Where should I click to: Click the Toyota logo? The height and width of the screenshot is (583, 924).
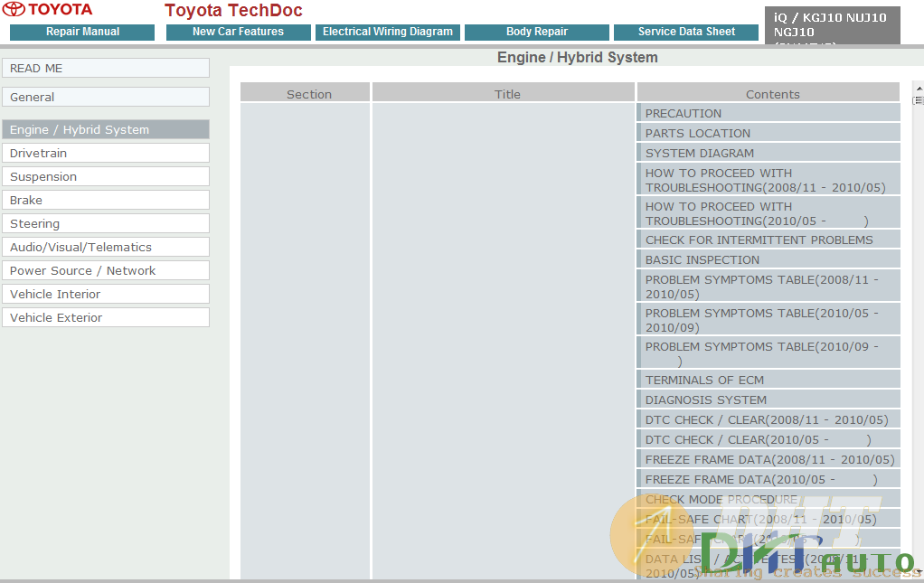point(48,9)
